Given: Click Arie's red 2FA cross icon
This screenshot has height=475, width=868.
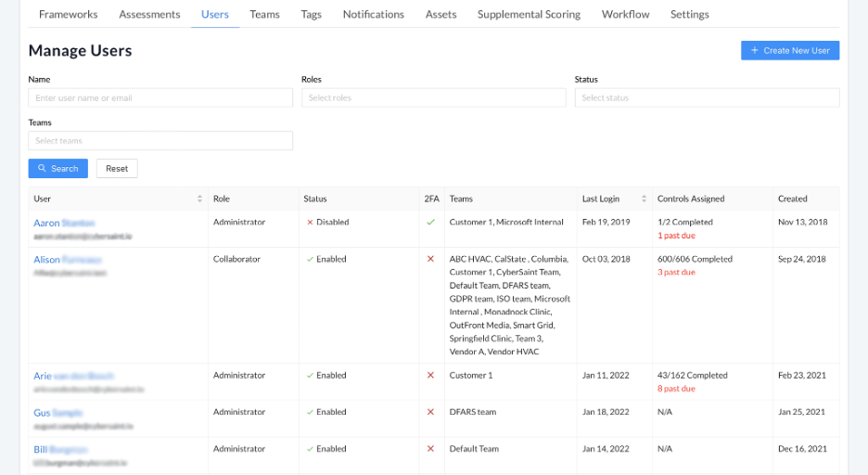Looking at the screenshot, I should pyautogui.click(x=430, y=376).
